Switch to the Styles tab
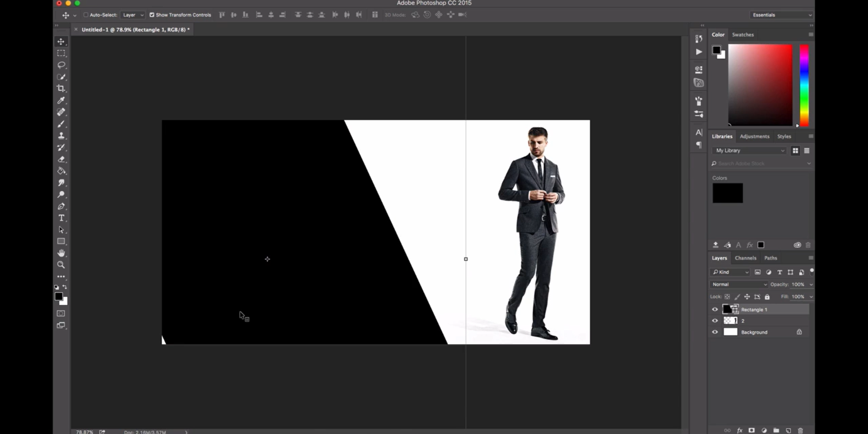868x434 pixels. pyautogui.click(x=784, y=137)
